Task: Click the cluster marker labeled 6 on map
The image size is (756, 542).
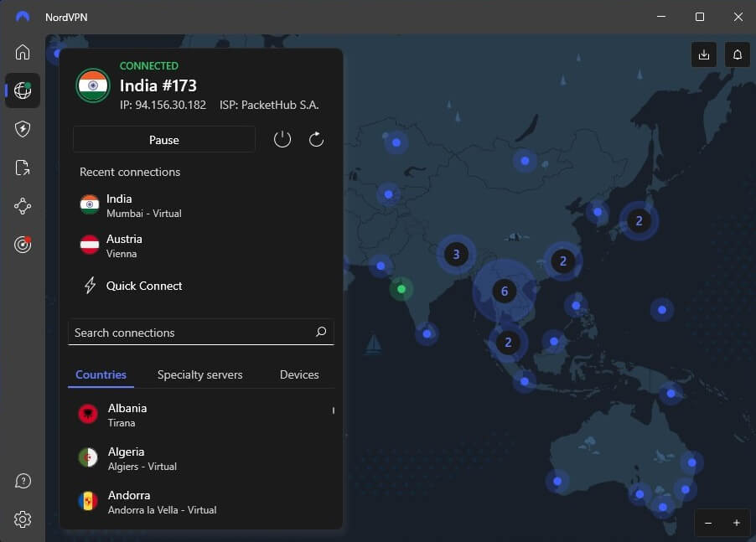Action: (505, 291)
